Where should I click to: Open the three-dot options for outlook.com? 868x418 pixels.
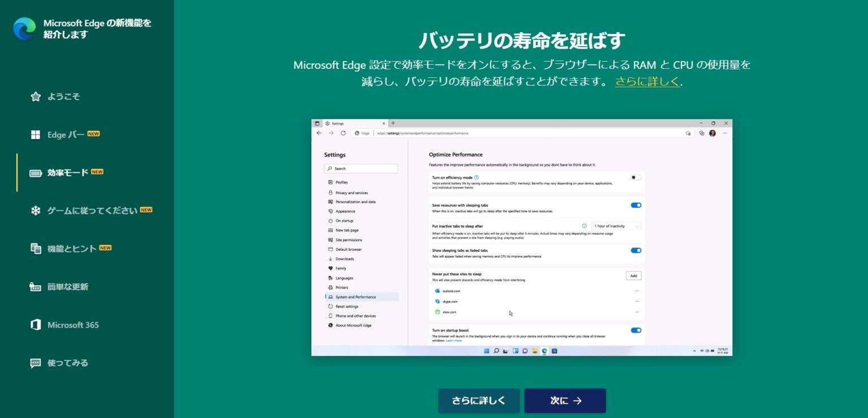point(637,291)
